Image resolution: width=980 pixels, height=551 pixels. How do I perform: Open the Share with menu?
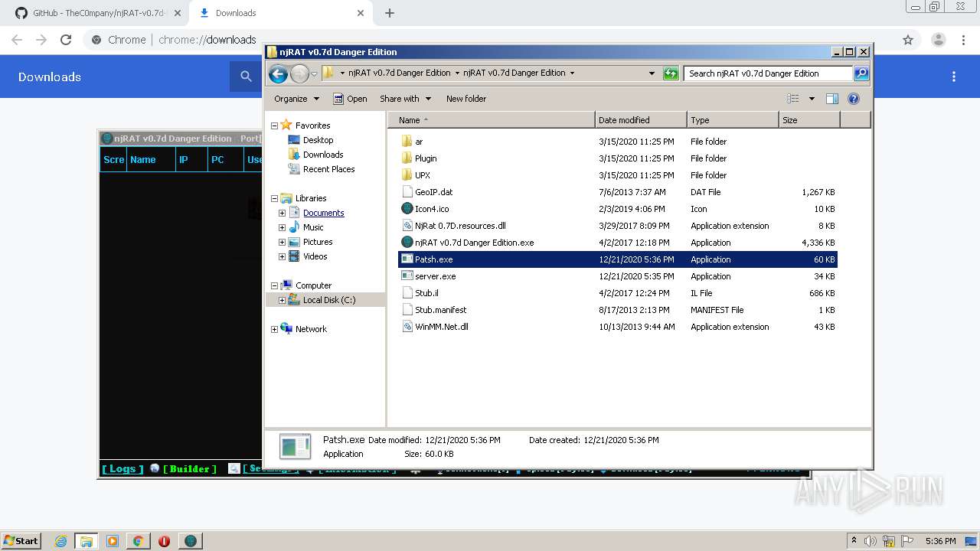[x=405, y=99]
